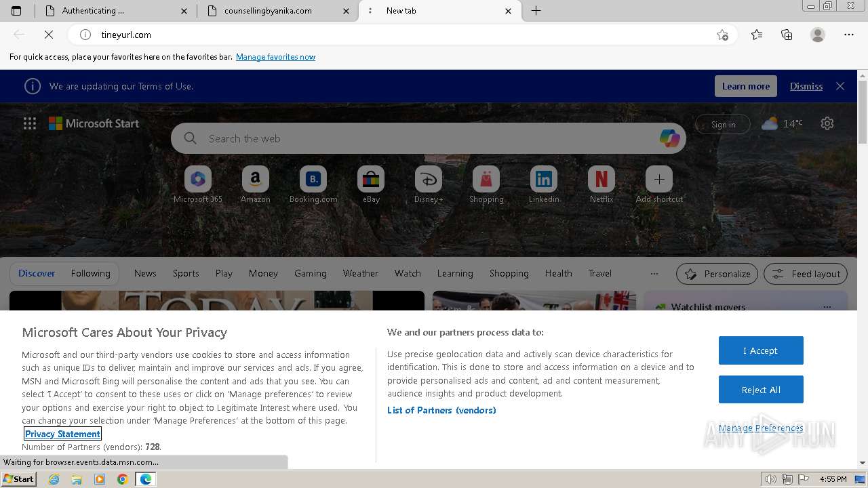
Task: Open the browser profile avatar
Action: click(x=818, y=35)
